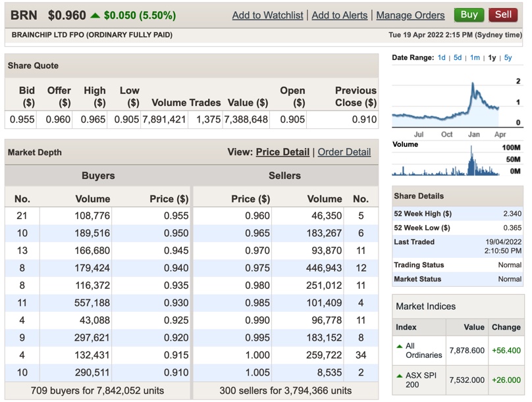Click the up arrow next to All Ordinaries
532x402 pixels.
point(400,346)
